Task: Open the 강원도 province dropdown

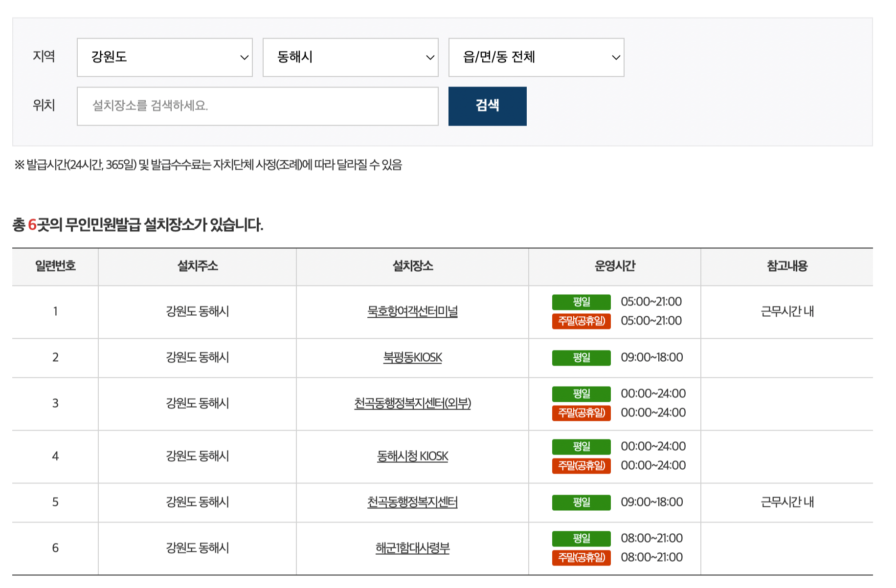Action: [164, 57]
